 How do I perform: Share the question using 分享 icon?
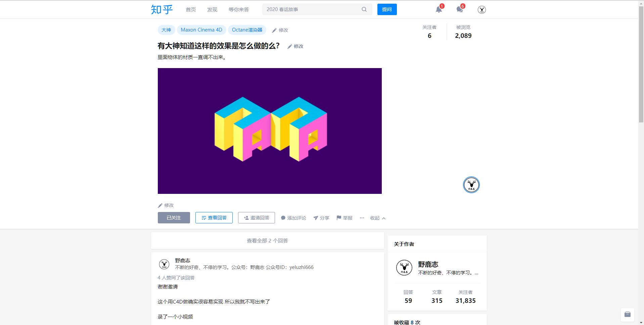pyautogui.click(x=321, y=218)
